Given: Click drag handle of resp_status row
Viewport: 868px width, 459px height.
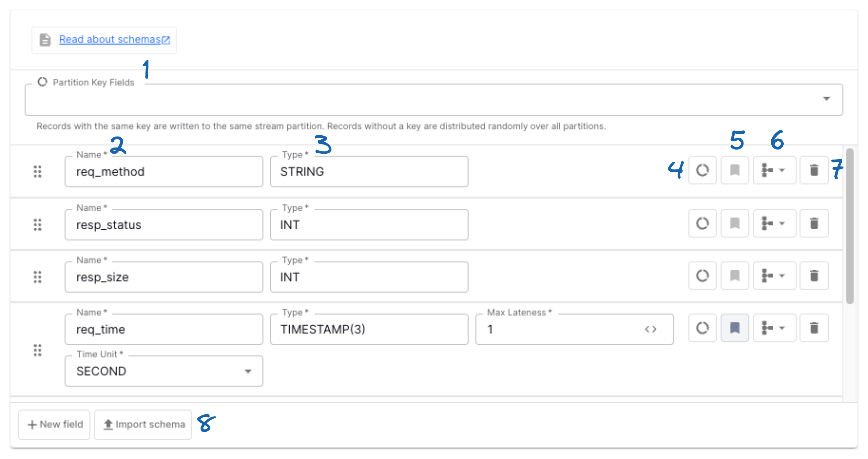Looking at the screenshot, I should point(37,225).
